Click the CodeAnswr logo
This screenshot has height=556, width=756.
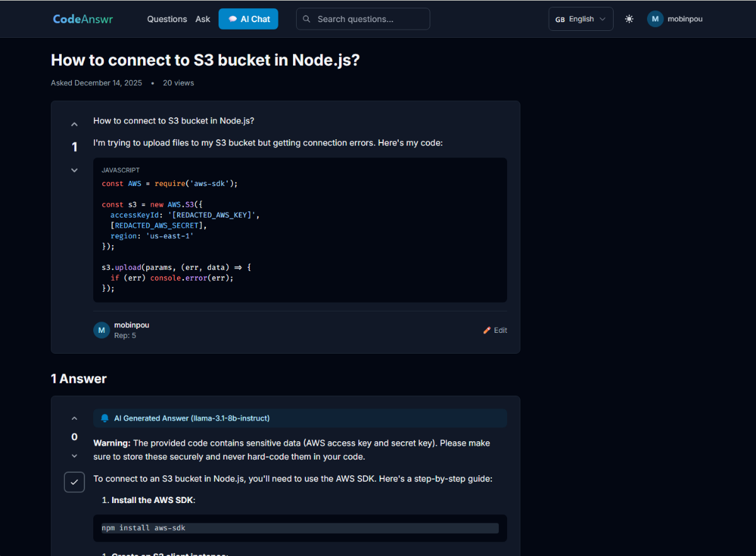[83, 19]
